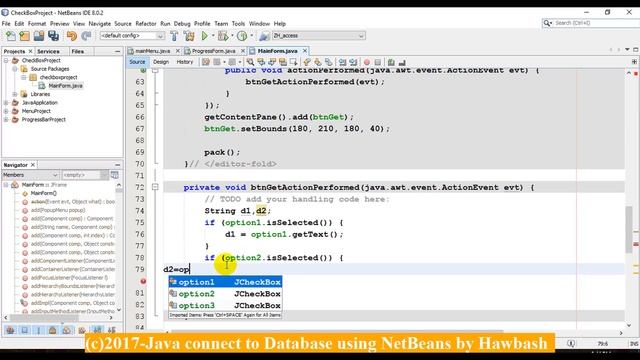Toggle Show Static Members in Navigator
The height and width of the screenshot is (360, 640).
pyautogui.click(x=39, y=330)
